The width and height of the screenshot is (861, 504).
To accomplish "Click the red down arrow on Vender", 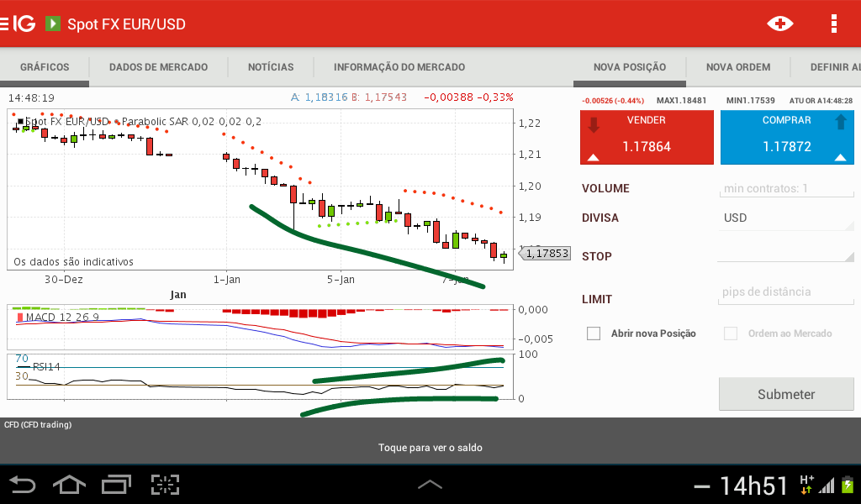I will click(x=593, y=123).
